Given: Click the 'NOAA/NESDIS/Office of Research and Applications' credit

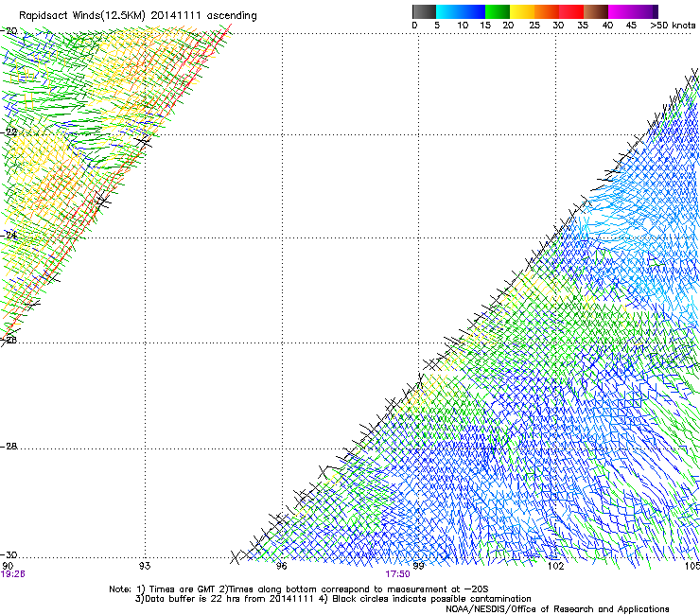Looking at the screenshot, I should tap(557, 609).
